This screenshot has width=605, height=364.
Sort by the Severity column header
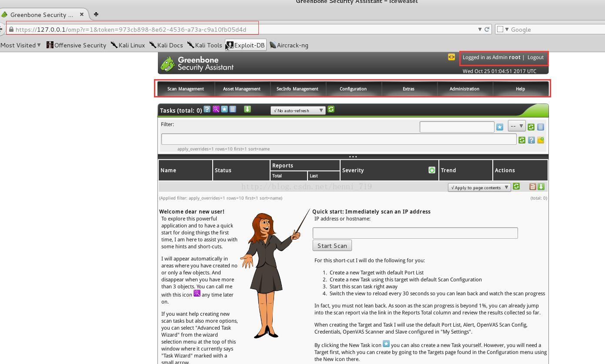(353, 170)
